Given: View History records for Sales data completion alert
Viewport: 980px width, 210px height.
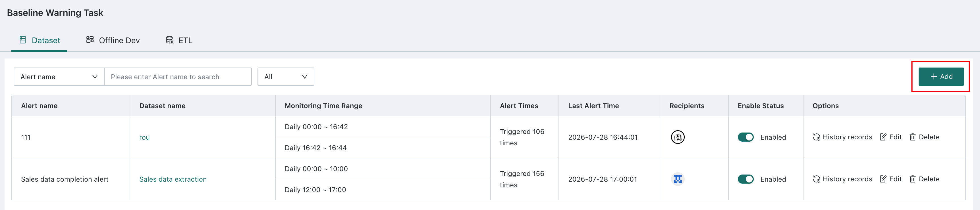Looking at the screenshot, I should point(842,179).
